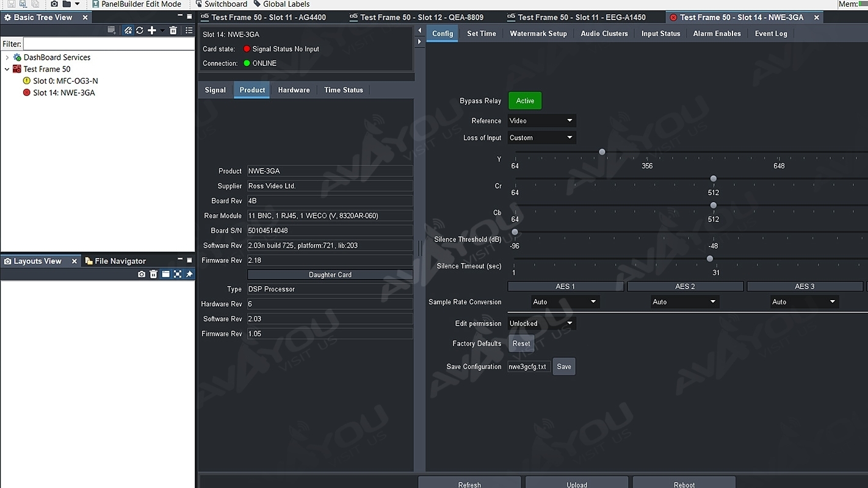This screenshot has width=868, height=488.
Task: Click the trash icon in Basic Tree View toolbar
Action: click(173, 30)
